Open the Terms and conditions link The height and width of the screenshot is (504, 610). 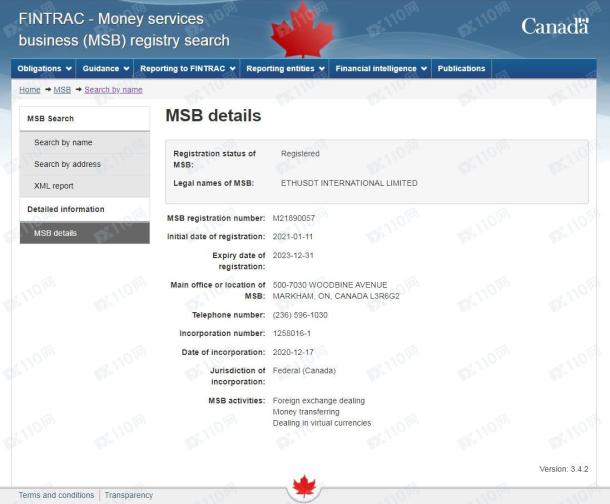[x=56, y=495]
